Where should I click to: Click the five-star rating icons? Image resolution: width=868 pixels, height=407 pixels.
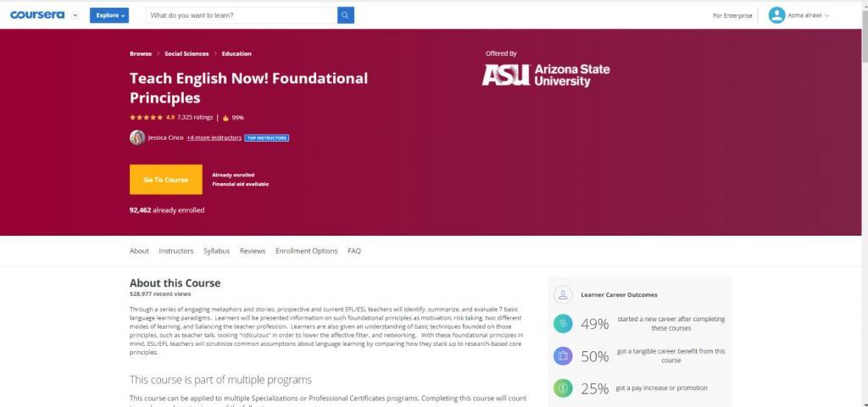[x=146, y=118]
